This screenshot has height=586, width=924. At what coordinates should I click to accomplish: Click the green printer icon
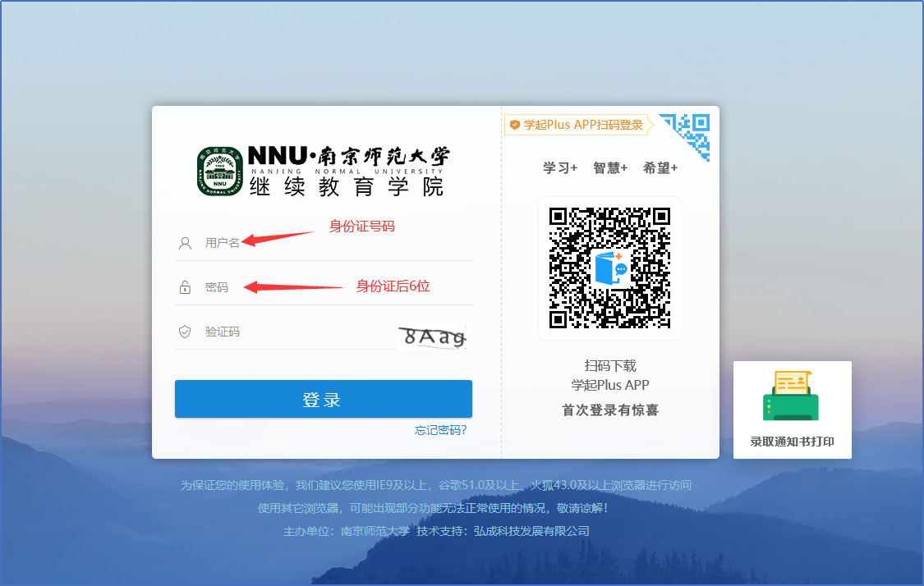791,396
